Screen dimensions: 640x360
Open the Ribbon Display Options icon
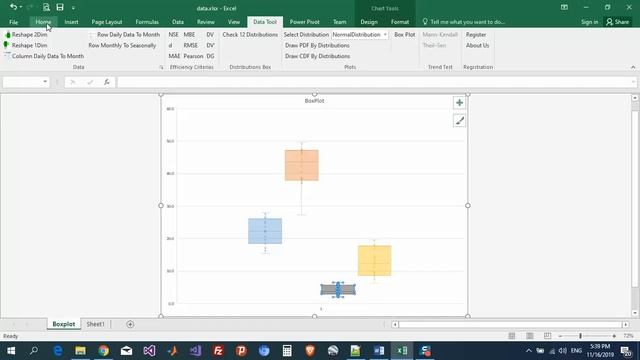pos(564,7)
